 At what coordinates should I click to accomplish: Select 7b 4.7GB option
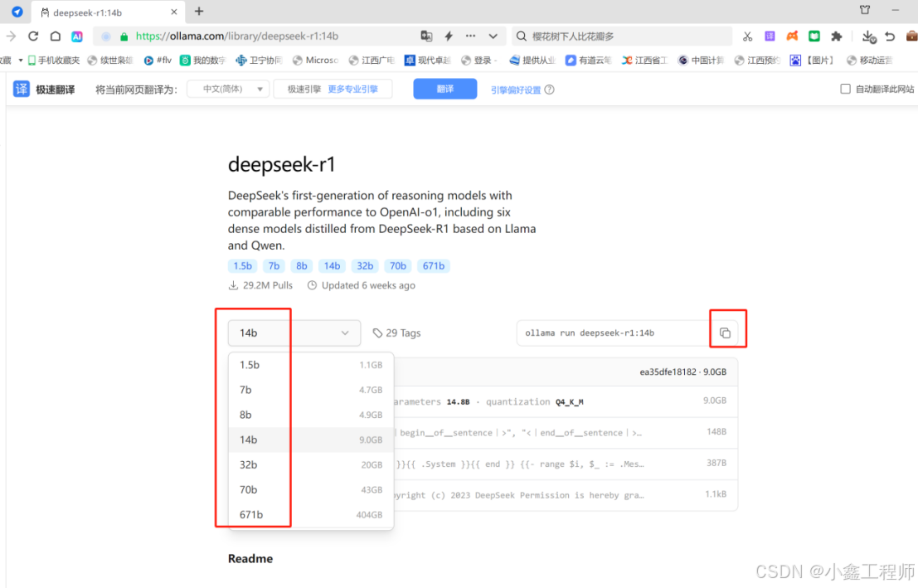pos(311,390)
